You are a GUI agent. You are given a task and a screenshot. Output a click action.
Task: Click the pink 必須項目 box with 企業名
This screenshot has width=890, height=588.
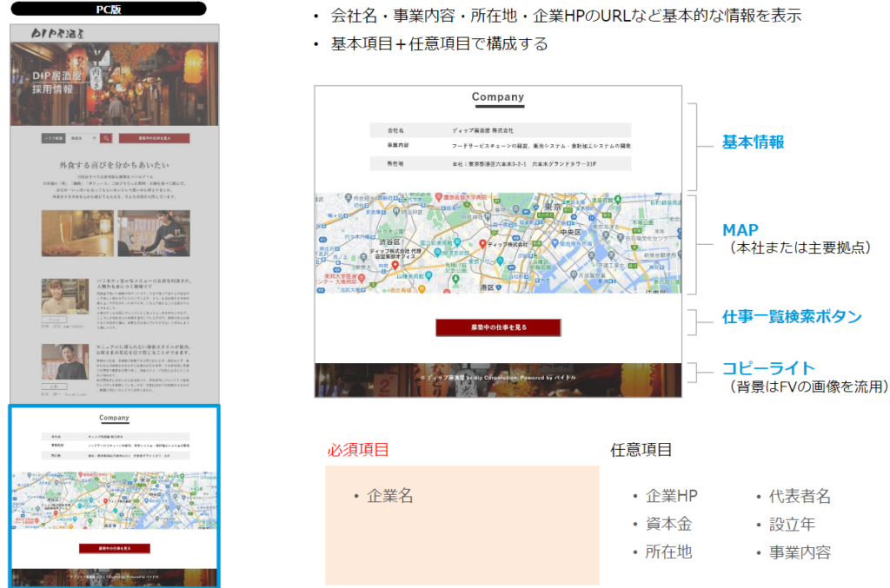tap(462, 525)
